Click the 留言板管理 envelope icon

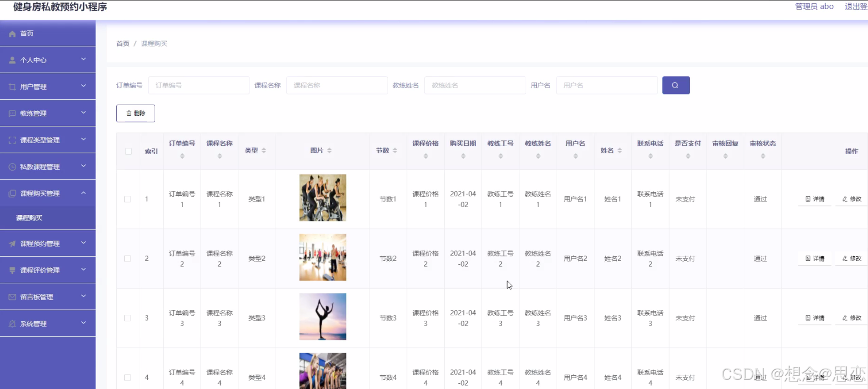coord(12,297)
